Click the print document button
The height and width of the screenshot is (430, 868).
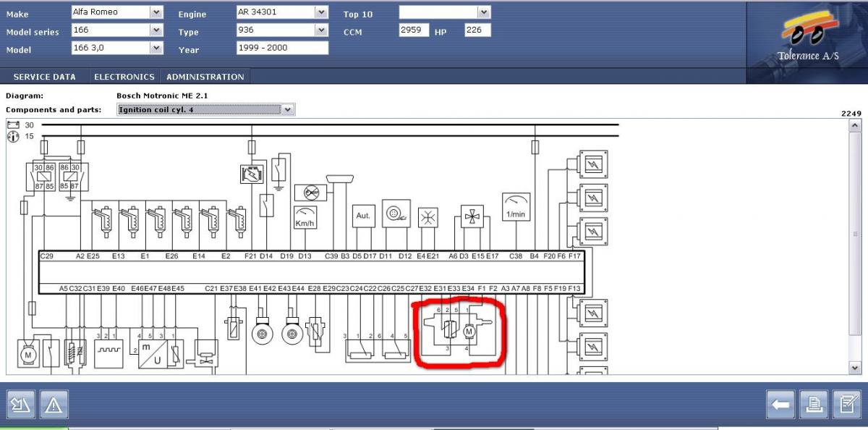click(814, 405)
